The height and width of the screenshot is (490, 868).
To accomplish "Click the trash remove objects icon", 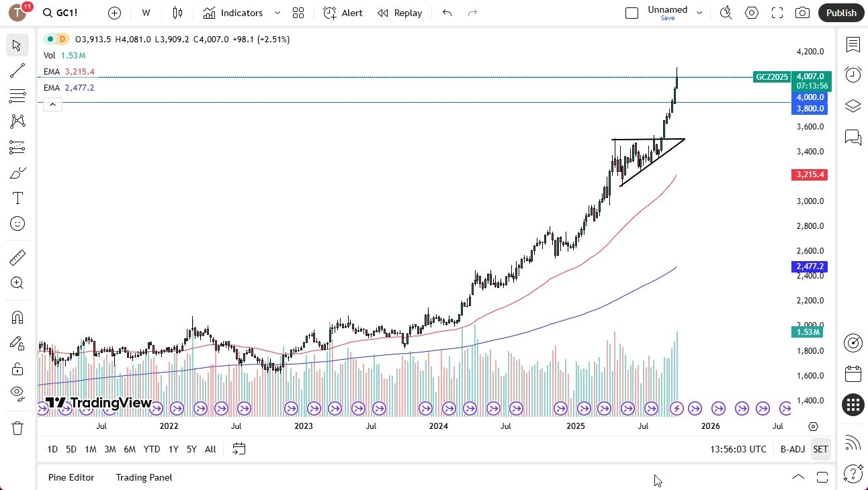I will pos(17,428).
